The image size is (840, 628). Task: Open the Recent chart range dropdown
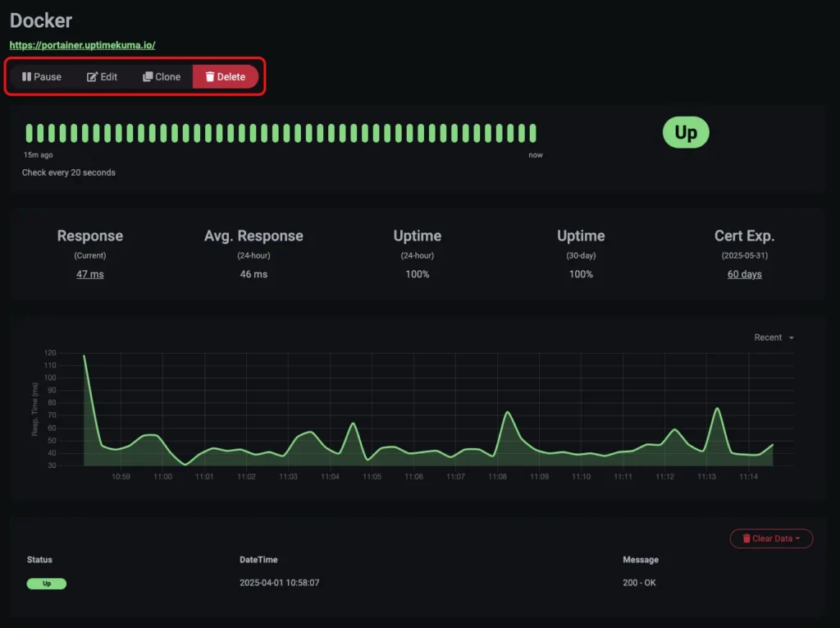tap(774, 337)
